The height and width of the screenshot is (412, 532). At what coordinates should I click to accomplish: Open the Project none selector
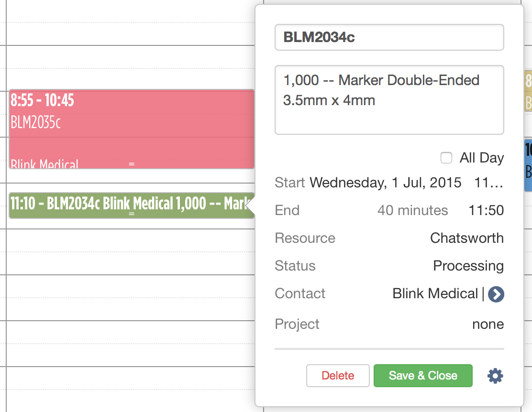click(x=488, y=324)
